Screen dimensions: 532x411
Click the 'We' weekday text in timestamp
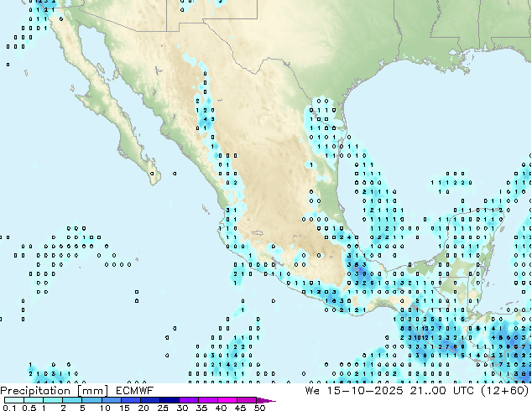click(x=312, y=391)
